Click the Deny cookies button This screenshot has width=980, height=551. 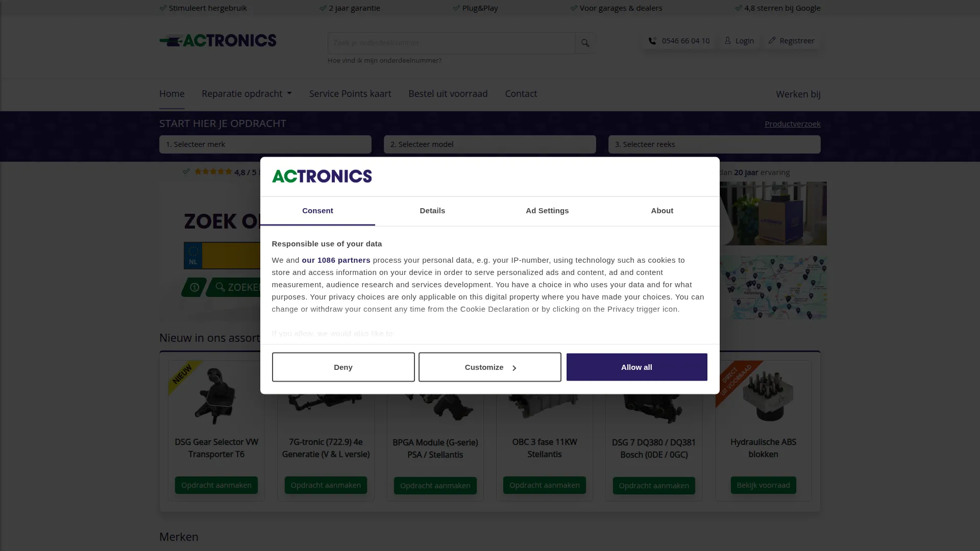pyautogui.click(x=343, y=367)
